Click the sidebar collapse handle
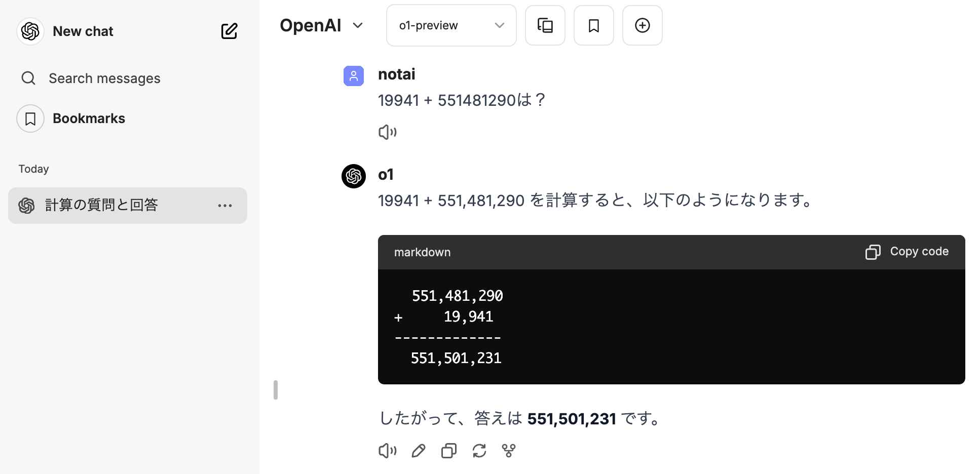This screenshot has height=474, width=980. [x=276, y=390]
